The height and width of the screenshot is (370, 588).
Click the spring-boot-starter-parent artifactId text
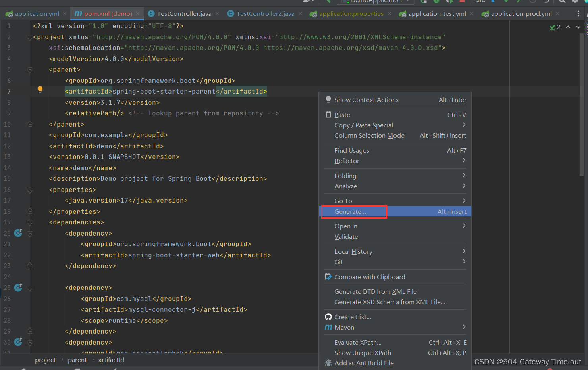click(x=164, y=92)
